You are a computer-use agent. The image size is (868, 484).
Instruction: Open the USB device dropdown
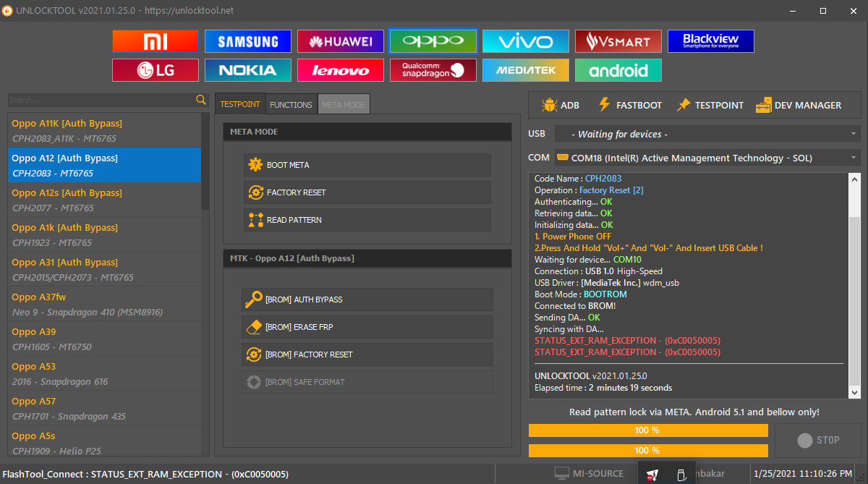point(707,134)
